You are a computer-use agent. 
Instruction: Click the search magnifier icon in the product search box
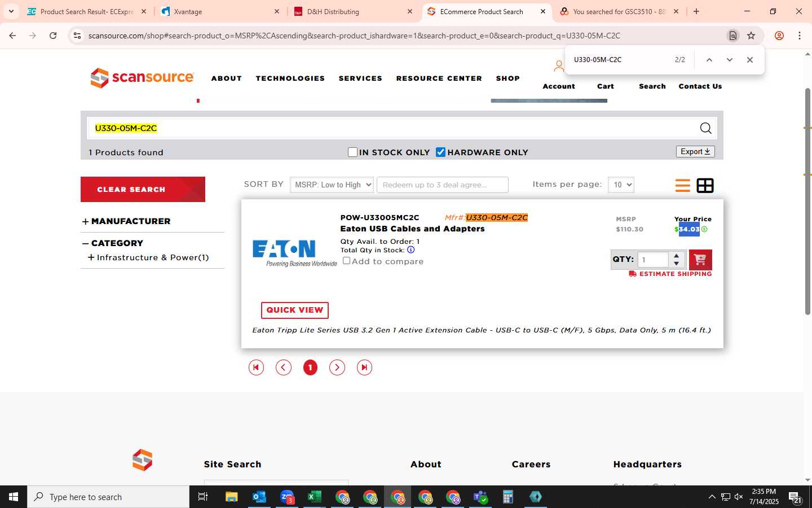705,128
